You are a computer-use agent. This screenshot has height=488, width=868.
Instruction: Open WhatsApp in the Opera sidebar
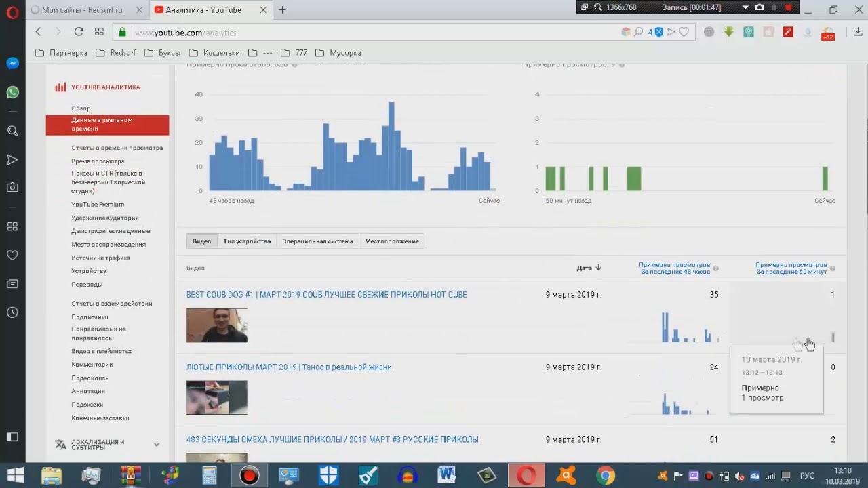pos(12,92)
